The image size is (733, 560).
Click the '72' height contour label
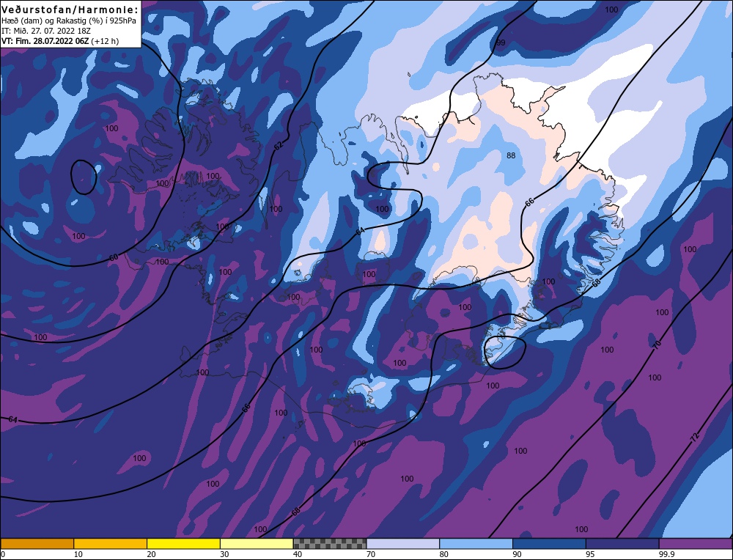click(695, 438)
